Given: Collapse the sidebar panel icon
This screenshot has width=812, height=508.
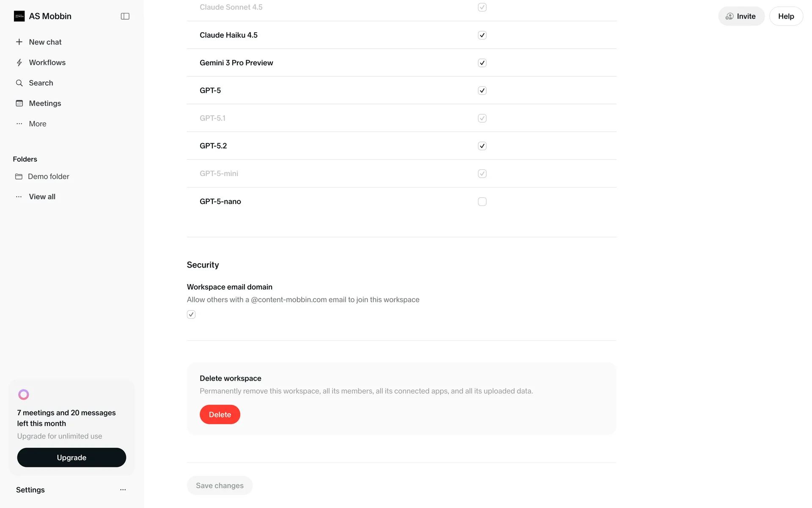Looking at the screenshot, I should [125, 16].
